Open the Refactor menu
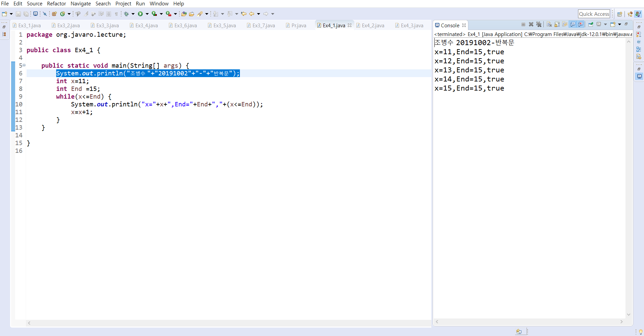The height and width of the screenshot is (336, 644). pyautogui.click(x=57, y=4)
